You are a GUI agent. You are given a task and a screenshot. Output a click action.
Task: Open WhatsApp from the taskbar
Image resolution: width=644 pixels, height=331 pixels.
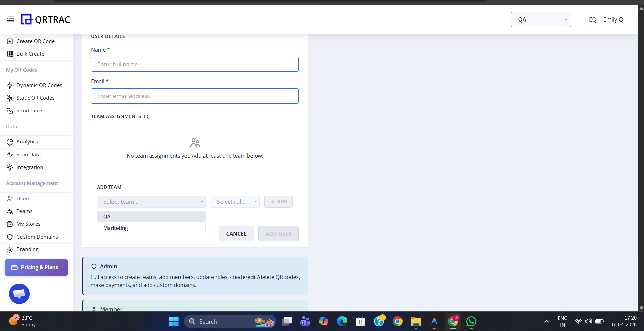pyautogui.click(x=471, y=321)
